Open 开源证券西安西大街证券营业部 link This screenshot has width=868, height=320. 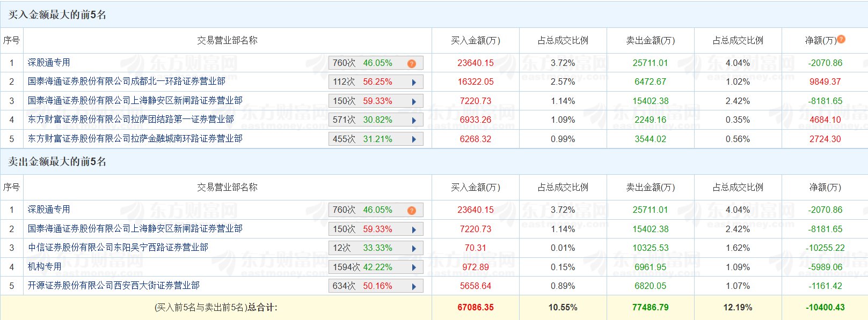tap(113, 286)
